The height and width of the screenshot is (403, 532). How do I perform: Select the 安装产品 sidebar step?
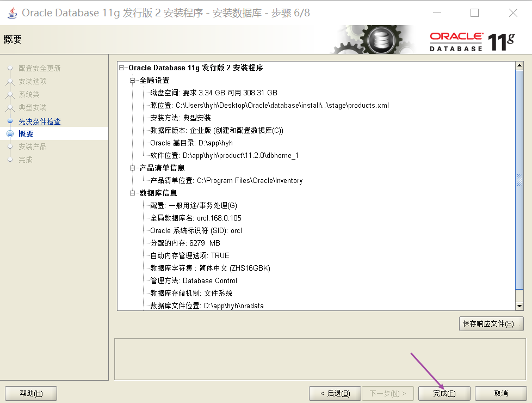(x=32, y=146)
